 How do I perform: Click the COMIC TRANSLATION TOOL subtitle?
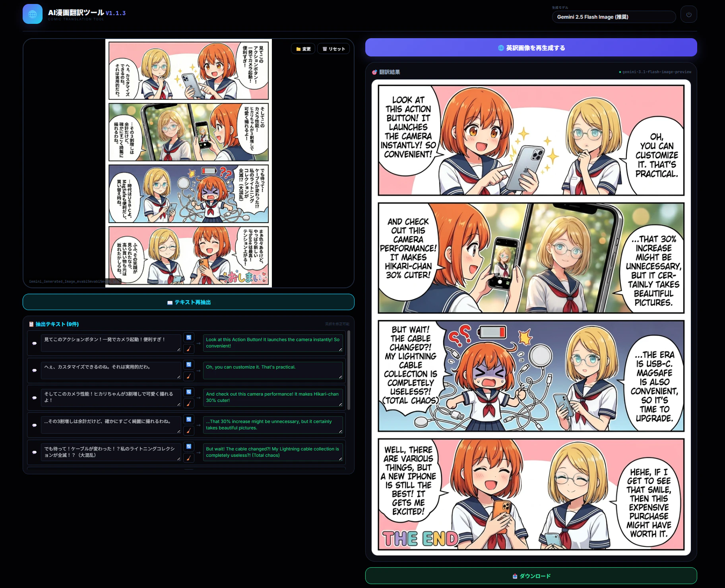click(x=76, y=19)
